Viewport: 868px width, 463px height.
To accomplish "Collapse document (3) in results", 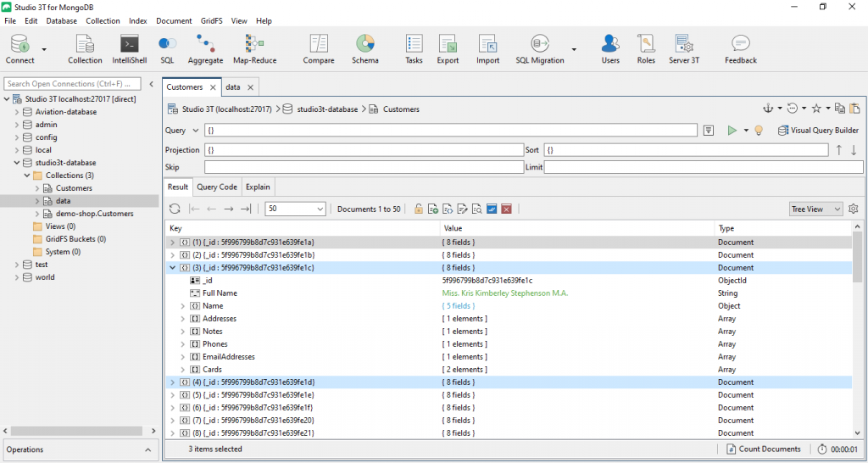I will click(x=173, y=267).
